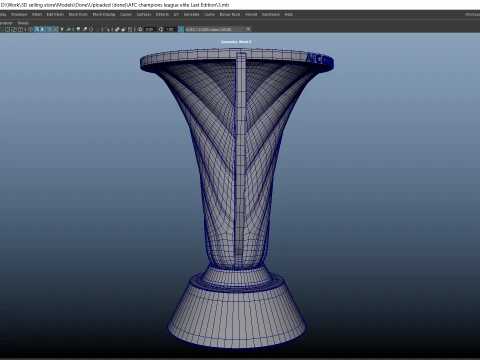
Task: Click the trophy model in the viewport
Action: tap(237, 197)
